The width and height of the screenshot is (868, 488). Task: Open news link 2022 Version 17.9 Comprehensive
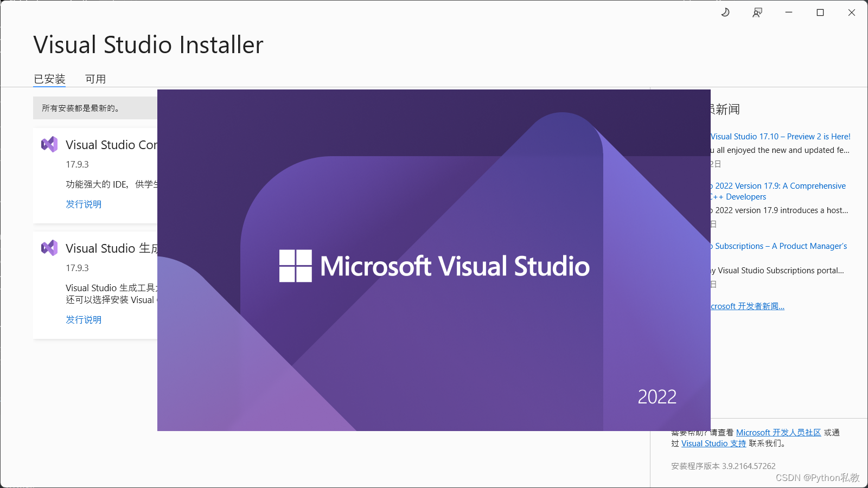pyautogui.click(x=778, y=191)
